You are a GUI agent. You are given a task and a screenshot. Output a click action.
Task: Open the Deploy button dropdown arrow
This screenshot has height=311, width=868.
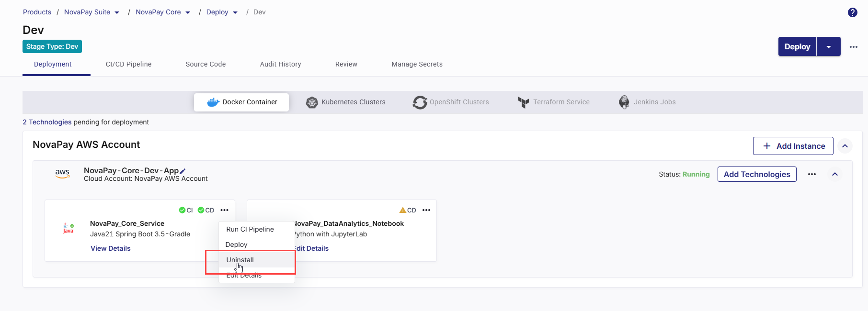pyautogui.click(x=828, y=47)
